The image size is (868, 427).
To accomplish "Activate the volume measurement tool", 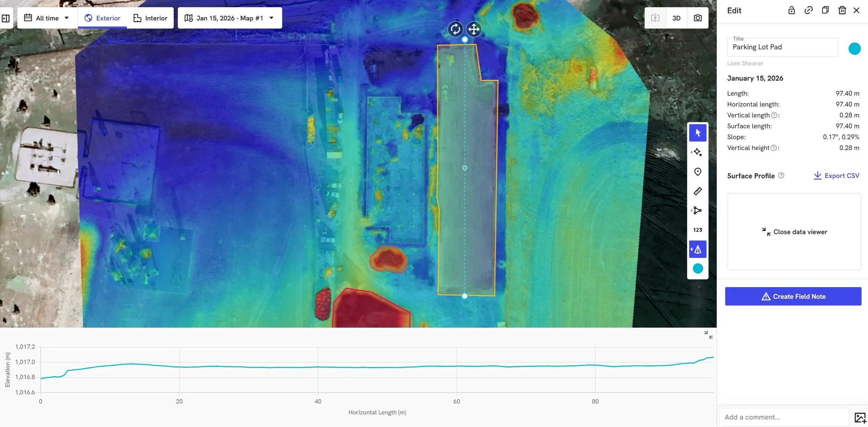I will pos(698,249).
